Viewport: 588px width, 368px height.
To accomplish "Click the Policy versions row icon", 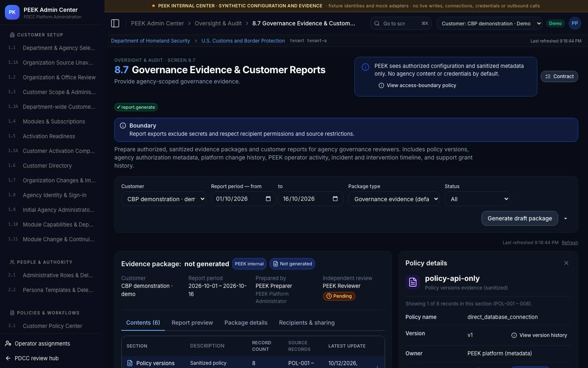I will pyautogui.click(x=130, y=363).
